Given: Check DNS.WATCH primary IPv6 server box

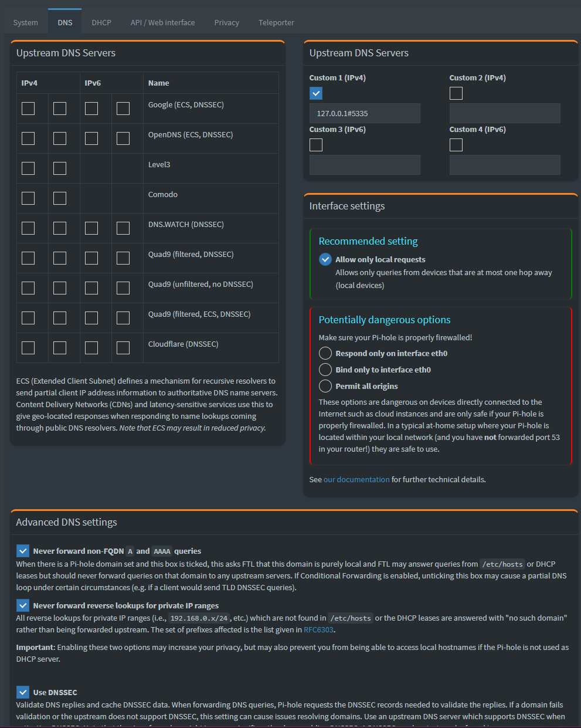Looking at the screenshot, I should (x=91, y=228).
